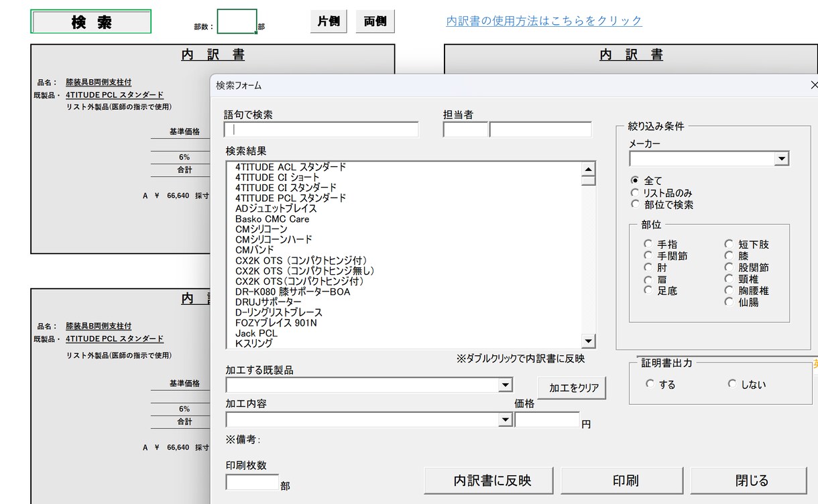Choose the 手関節 body part option
The image size is (818, 504).
[x=648, y=255]
